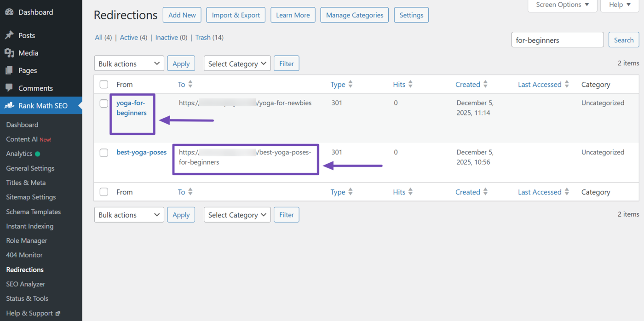Click inside the for-beginners search field
Viewport: 644px width, 321px height.
[557, 40]
